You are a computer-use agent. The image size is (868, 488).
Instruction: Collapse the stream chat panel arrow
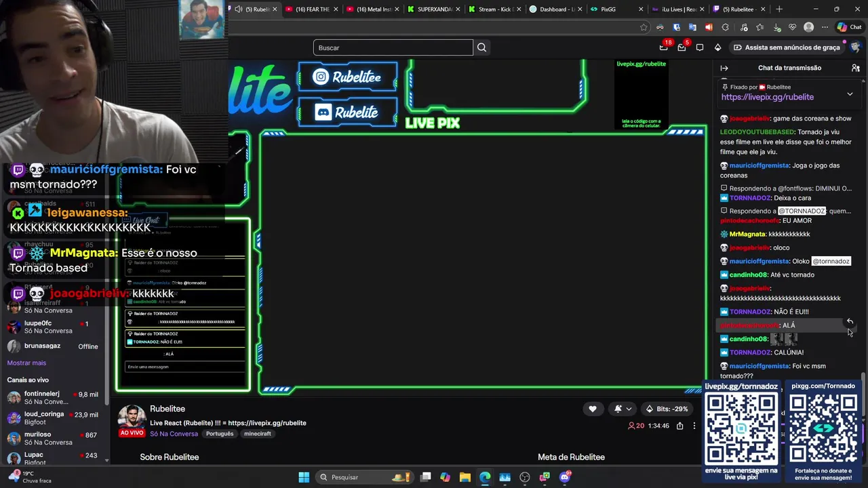coord(724,68)
